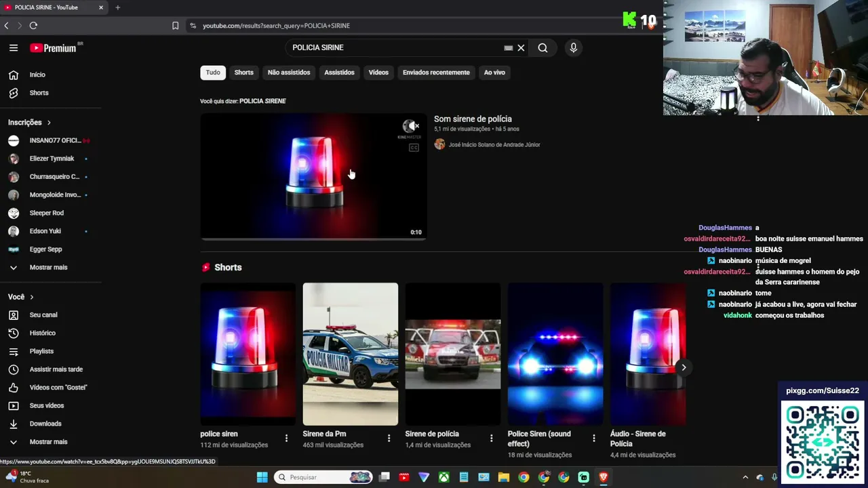Click the taskbar Pesquisar search box

point(323,477)
